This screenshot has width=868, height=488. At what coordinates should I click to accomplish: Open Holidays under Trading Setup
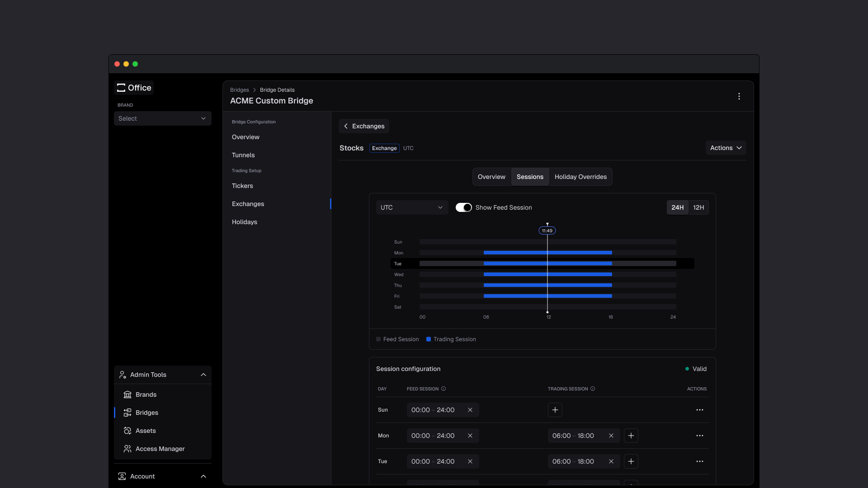tap(245, 222)
